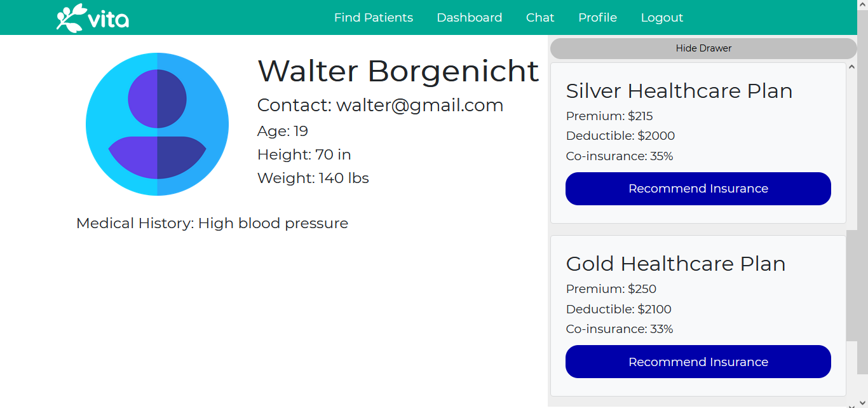Hide the insurance drawer
Image resolution: width=868 pixels, height=408 pixels.
703,48
